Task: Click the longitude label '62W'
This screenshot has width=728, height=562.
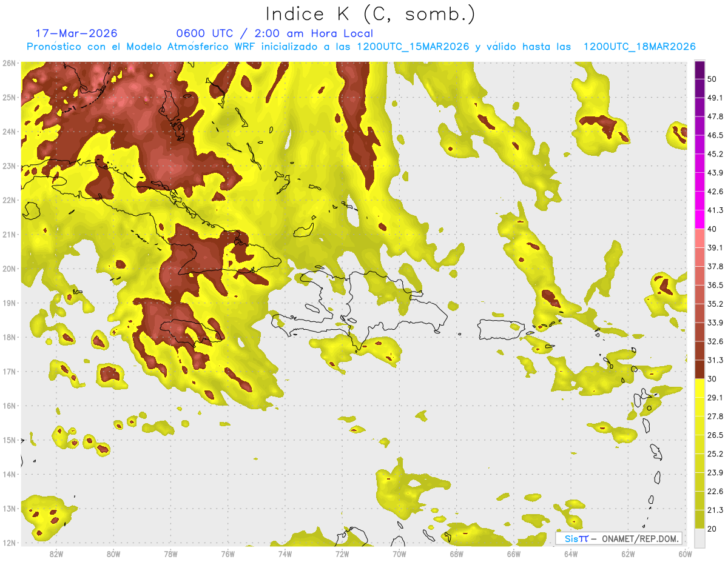Action: coord(628,554)
